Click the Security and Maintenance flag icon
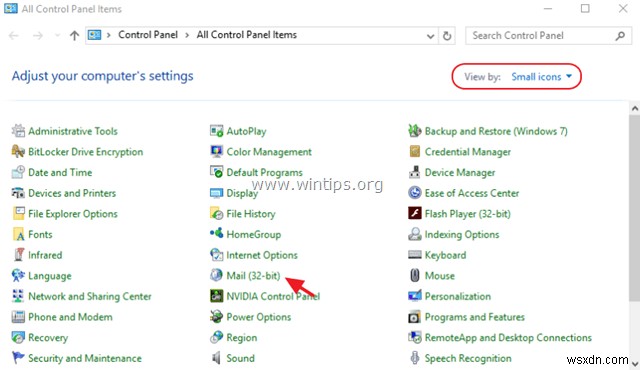This screenshot has width=640, height=370. [18, 358]
